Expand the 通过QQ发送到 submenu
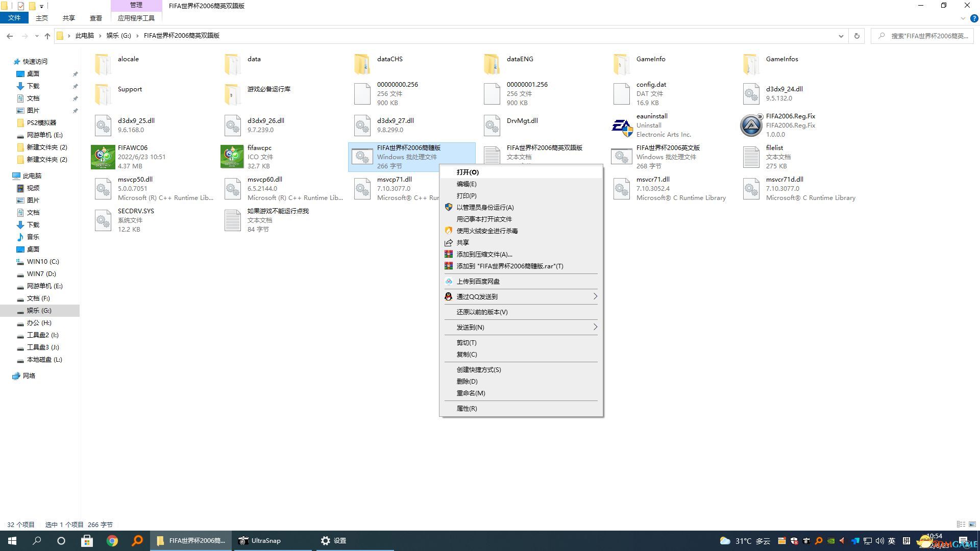Image resolution: width=980 pixels, height=551 pixels. [x=521, y=297]
